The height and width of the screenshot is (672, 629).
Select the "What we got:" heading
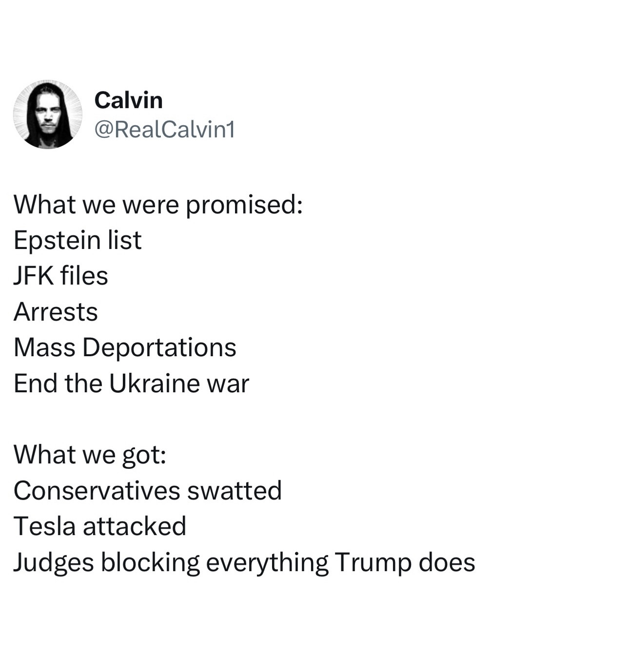(x=90, y=455)
